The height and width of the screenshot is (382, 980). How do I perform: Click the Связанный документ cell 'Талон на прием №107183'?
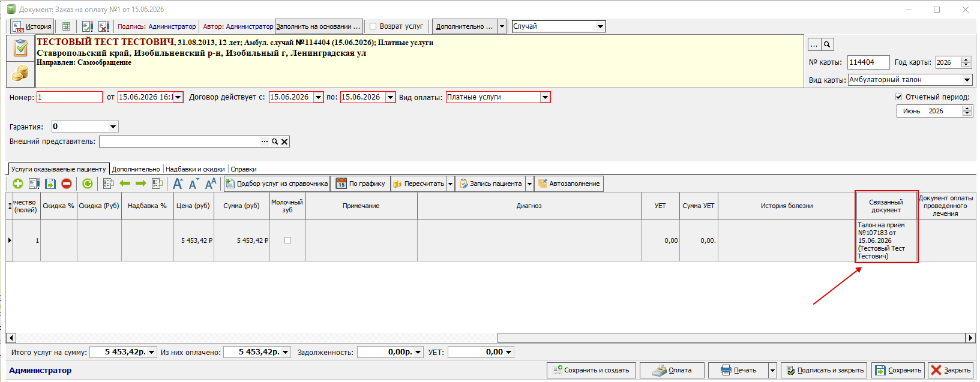(886, 240)
